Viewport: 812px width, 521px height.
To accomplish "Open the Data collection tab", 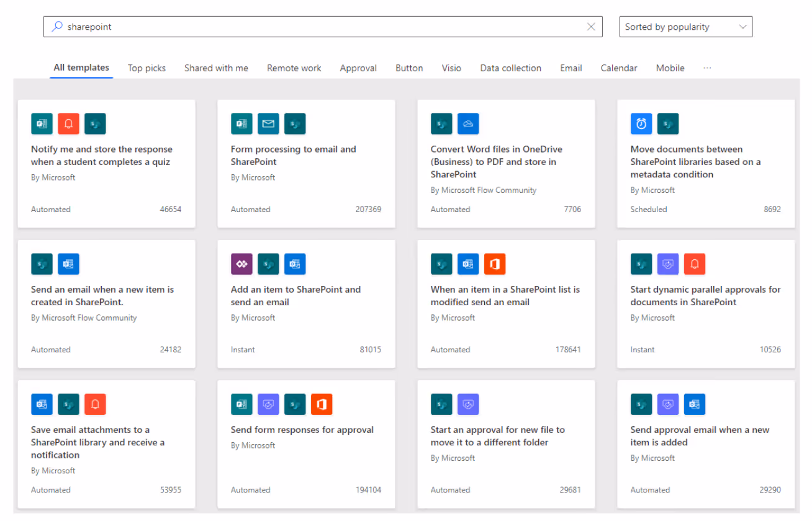I will click(510, 68).
